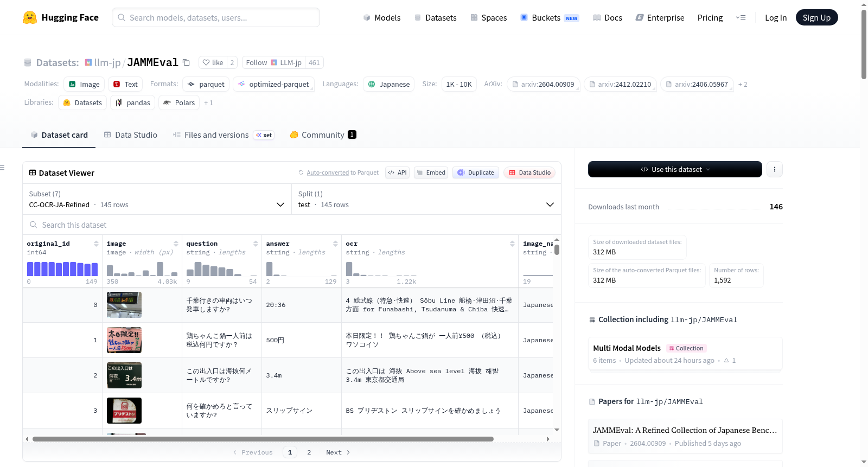Sort the answer column

pos(335,244)
